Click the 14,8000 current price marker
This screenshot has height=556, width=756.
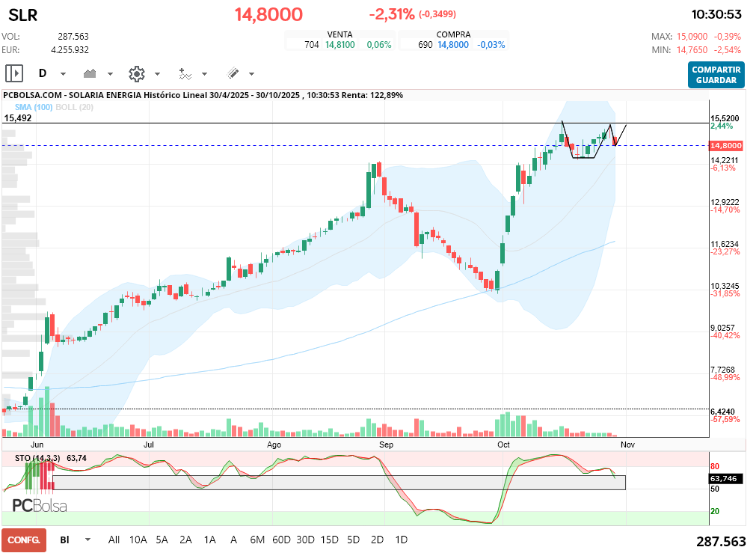[726, 145]
